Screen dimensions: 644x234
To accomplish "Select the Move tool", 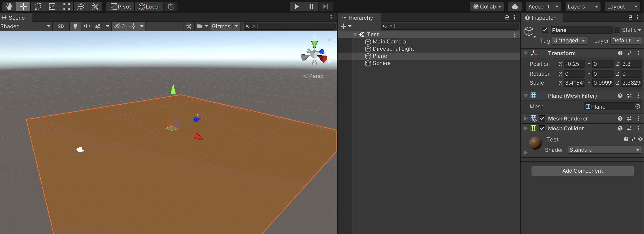I will click(24, 6).
